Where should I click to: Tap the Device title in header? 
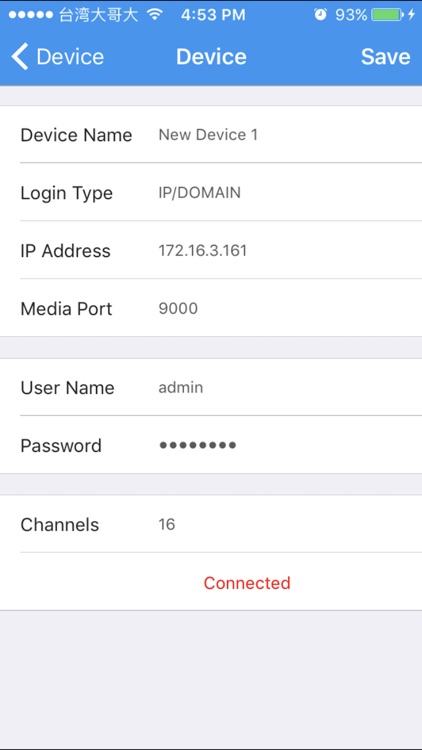pos(211,56)
